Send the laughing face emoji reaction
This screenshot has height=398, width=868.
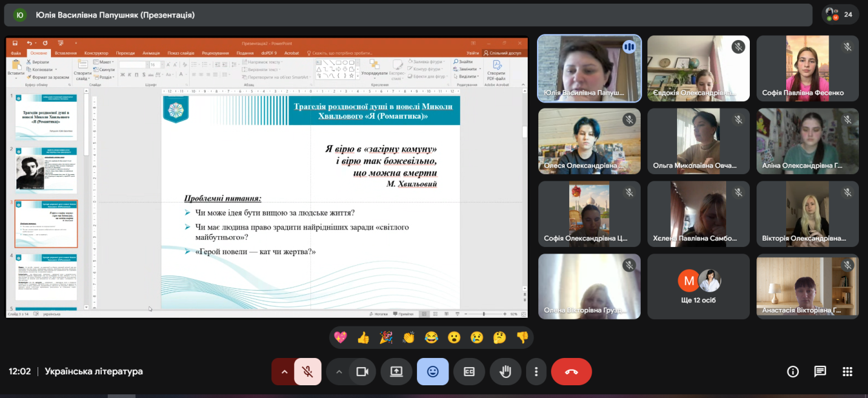click(432, 337)
